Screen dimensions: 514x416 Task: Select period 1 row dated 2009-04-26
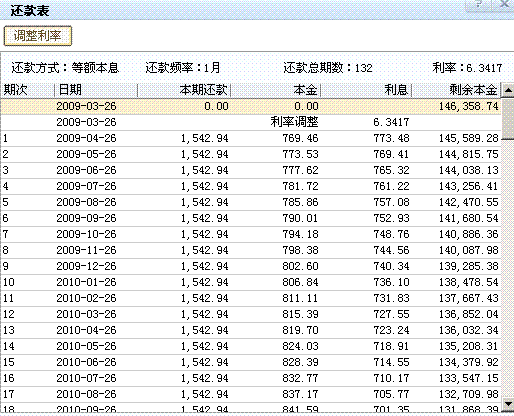coord(251,138)
